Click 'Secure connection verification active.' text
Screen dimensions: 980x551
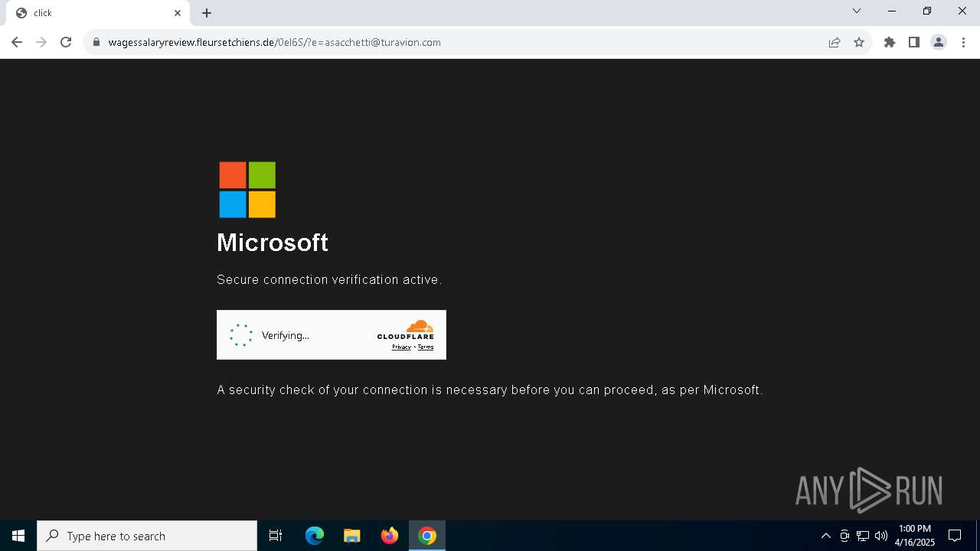click(x=329, y=280)
